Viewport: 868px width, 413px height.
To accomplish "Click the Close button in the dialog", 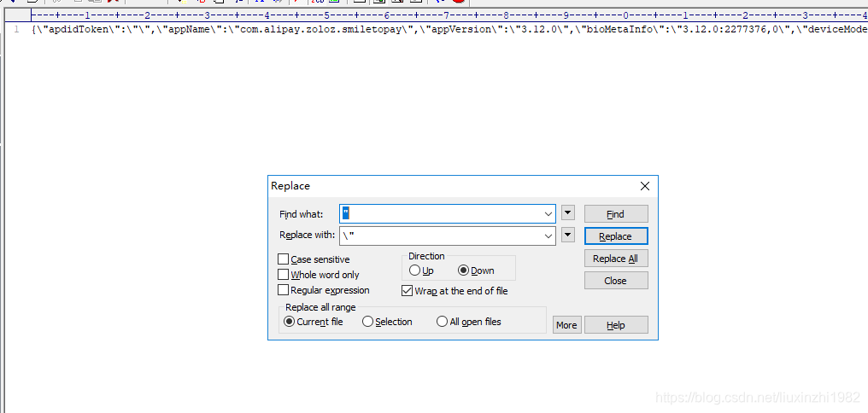I will [616, 280].
